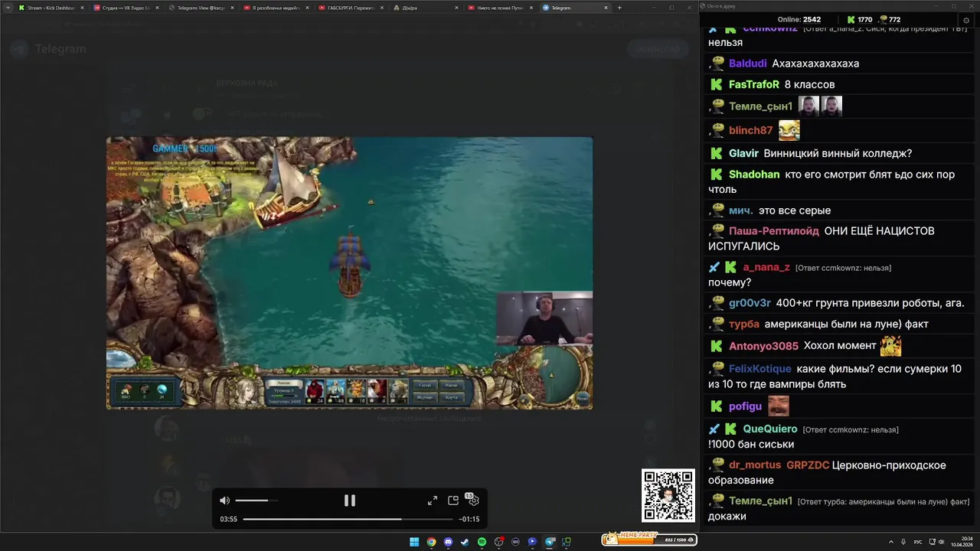980x551 pixels.
Task: Click the microphone tray icon
Action: coord(904,542)
